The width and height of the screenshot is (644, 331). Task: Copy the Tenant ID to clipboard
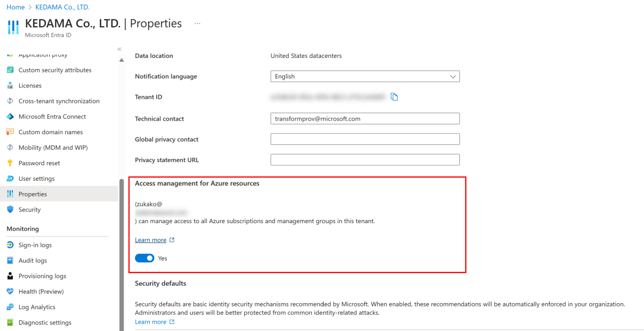pyautogui.click(x=394, y=97)
